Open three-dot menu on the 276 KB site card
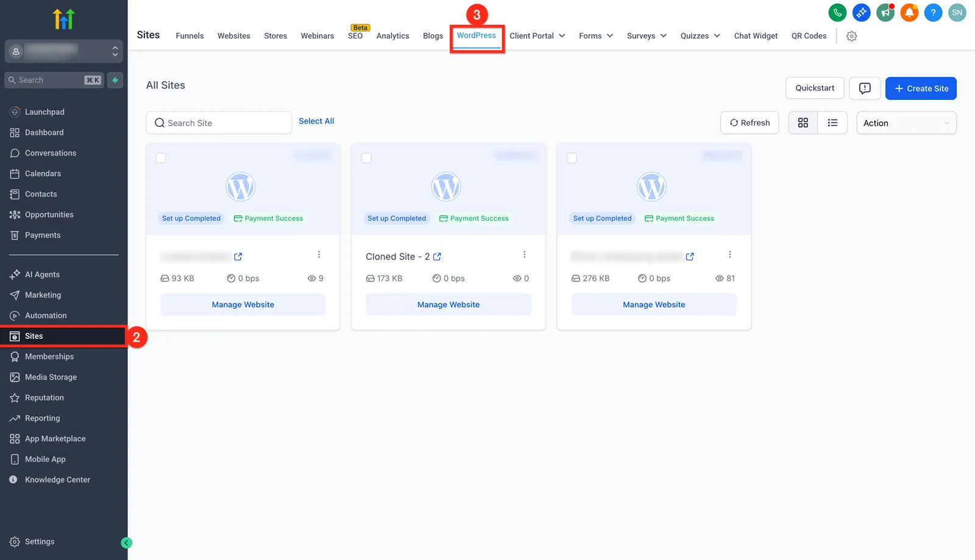This screenshot has width=975, height=560. pyautogui.click(x=729, y=255)
